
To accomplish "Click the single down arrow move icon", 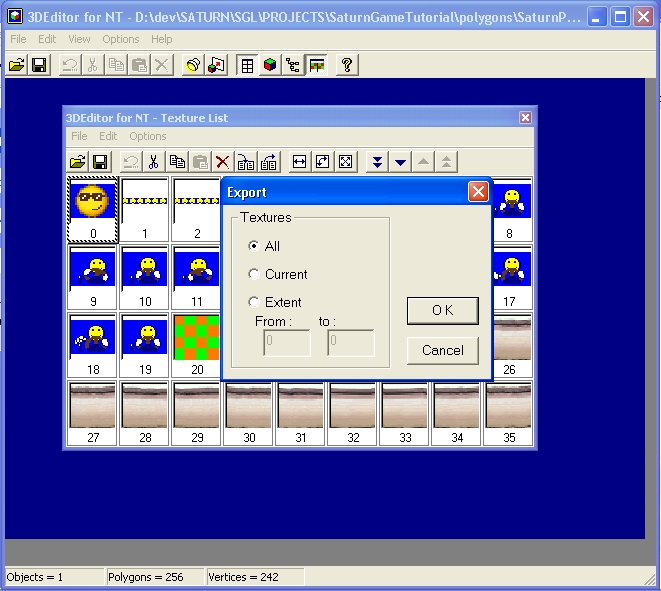I will point(400,162).
